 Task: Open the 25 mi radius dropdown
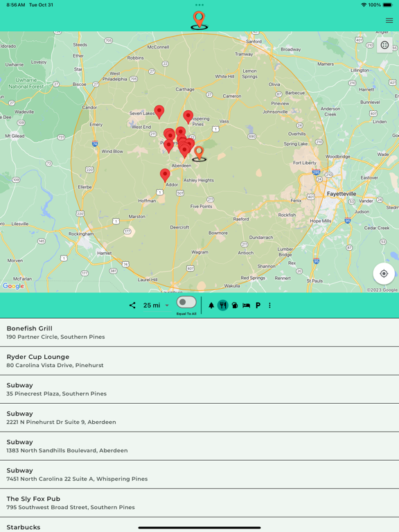click(156, 305)
